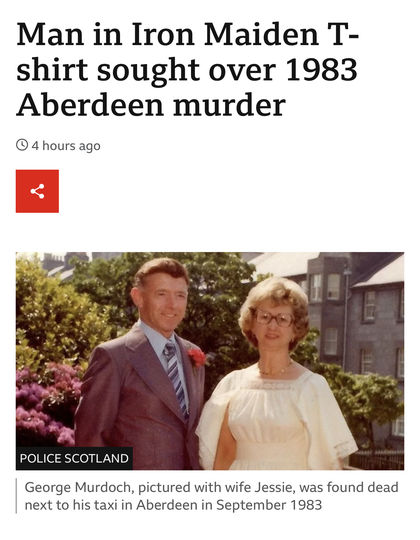
Task: Click the POLICE SCOTLAND image credit label
Action: click(74, 458)
